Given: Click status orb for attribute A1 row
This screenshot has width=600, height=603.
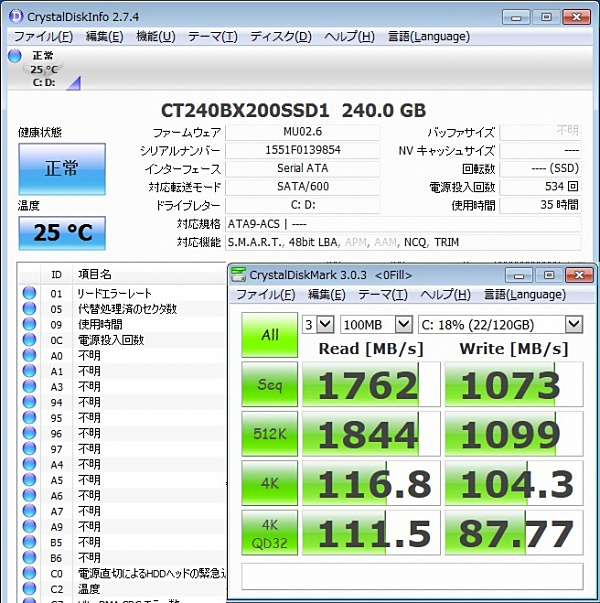Looking at the screenshot, I should (29, 371).
